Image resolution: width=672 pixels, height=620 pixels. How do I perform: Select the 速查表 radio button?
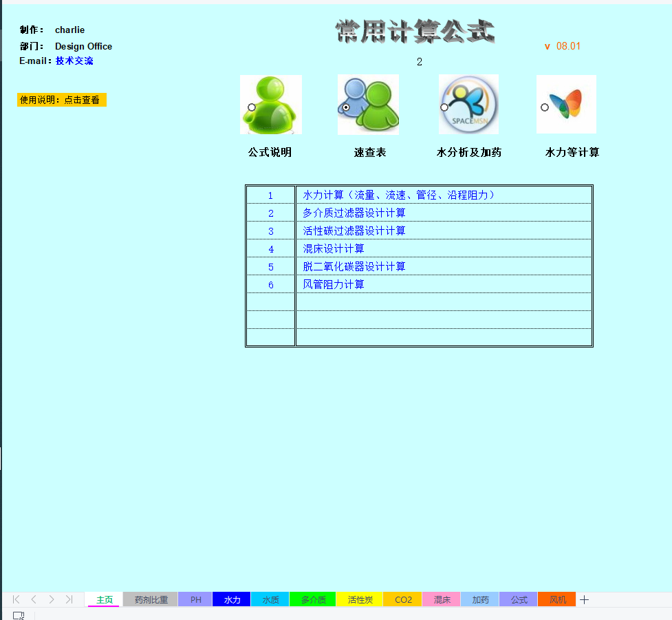click(x=346, y=107)
